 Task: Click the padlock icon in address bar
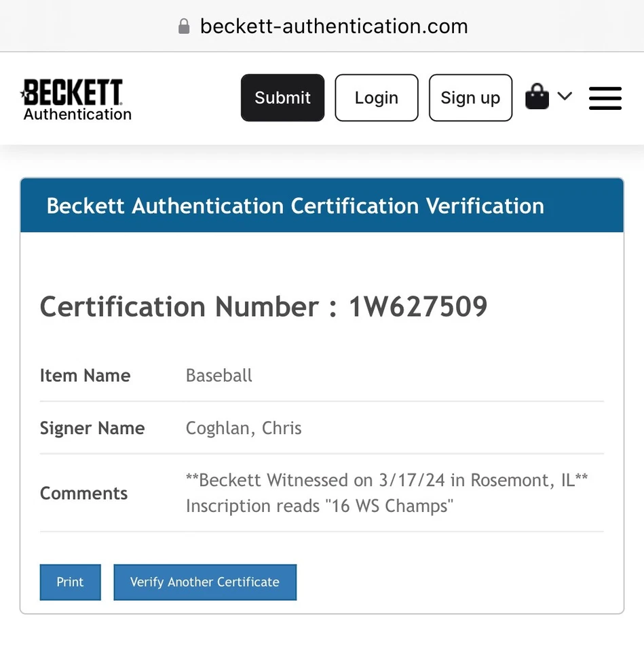[x=183, y=26]
